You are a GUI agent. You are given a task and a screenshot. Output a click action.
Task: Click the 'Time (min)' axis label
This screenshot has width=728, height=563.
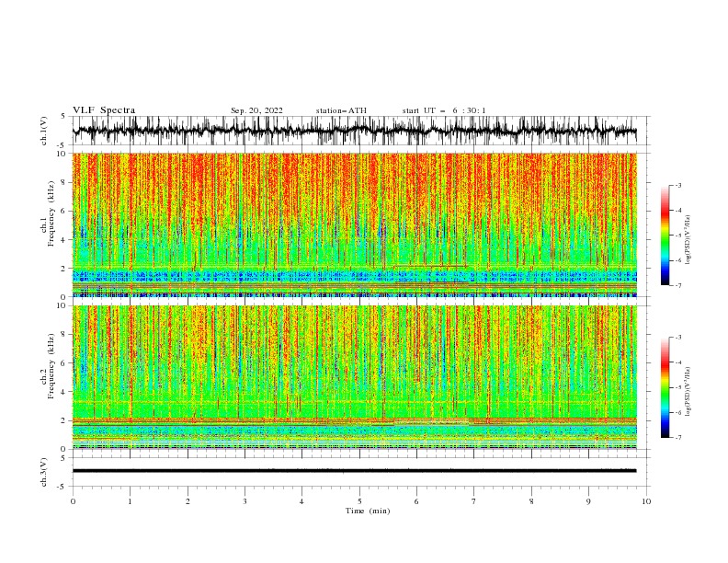click(x=368, y=511)
